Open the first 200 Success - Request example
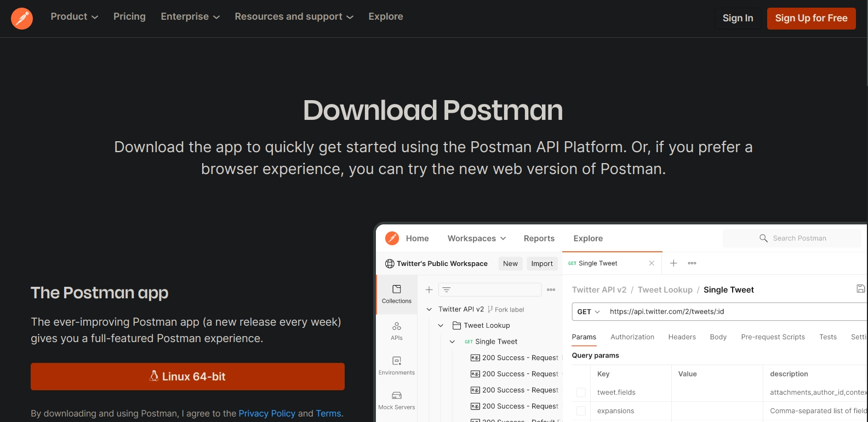The width and height of the screenshot is (868, 422). coord(515,358)
